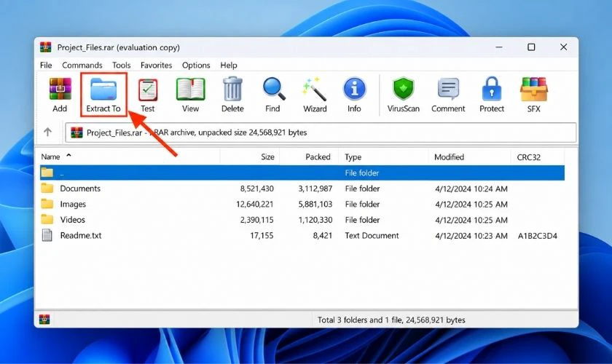
Task: Click packed value 3,112,987
Action: tap(315, 189)
